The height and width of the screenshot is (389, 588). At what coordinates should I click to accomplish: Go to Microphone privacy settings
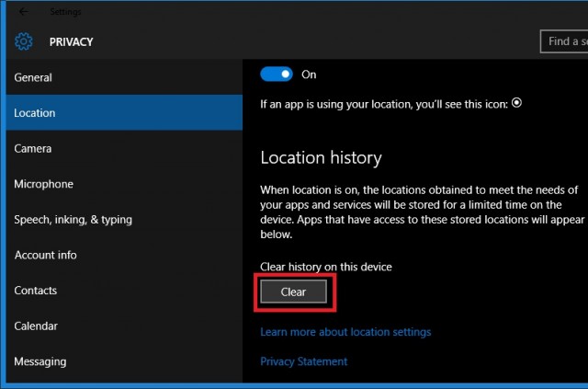43,184
